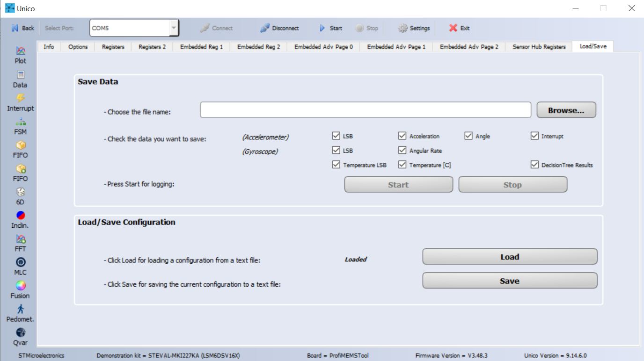Uncheck the Accelerometer LSB checkbox

point(336,136)
